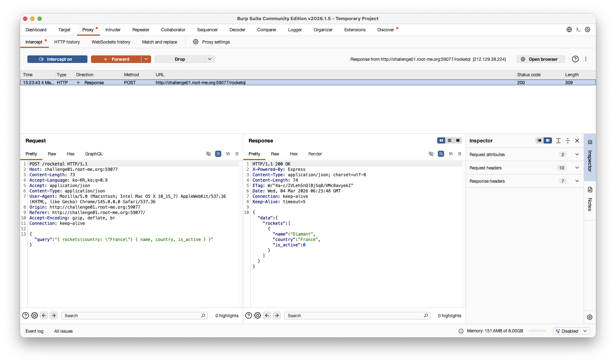Viewport: 616px width, 364px height.
Task: Collapse all Inspector sections icon
Action: point(568,141)
